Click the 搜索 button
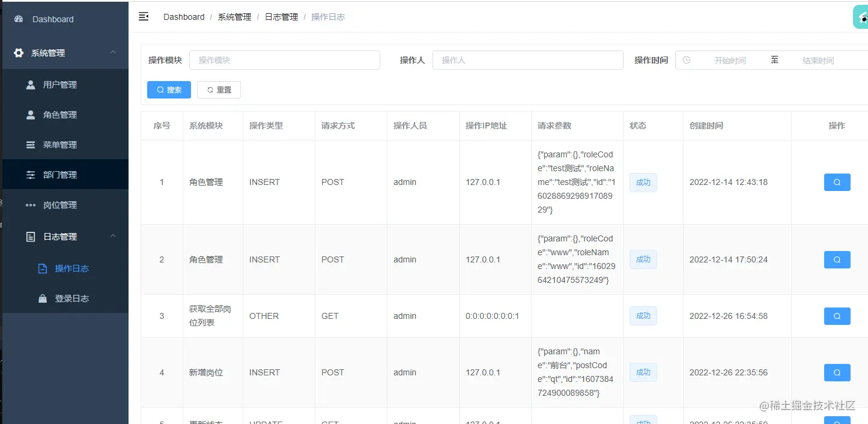The height and width of the screenshot is (424, 868). [x=169, y=89]
